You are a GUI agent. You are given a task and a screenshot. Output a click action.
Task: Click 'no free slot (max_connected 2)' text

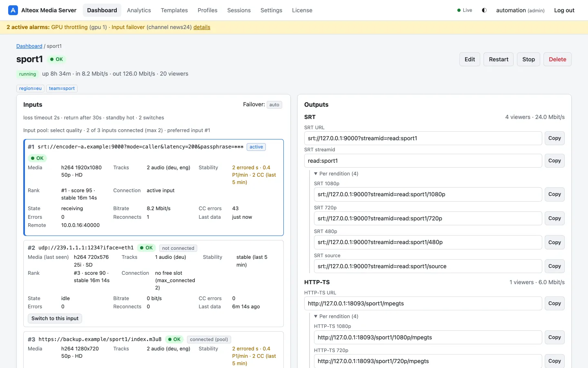tap(175, 280)
